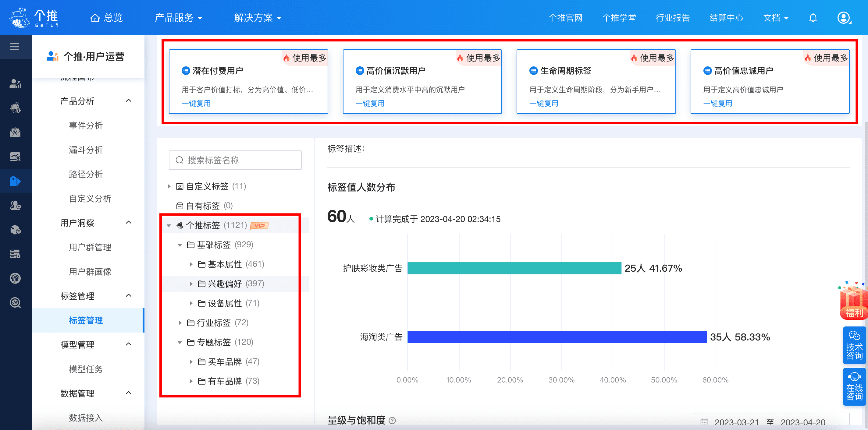868x430 pixels.
Task: Click the teal 护肤彩妆类广告 bar
Action: [x=514, y=268]
